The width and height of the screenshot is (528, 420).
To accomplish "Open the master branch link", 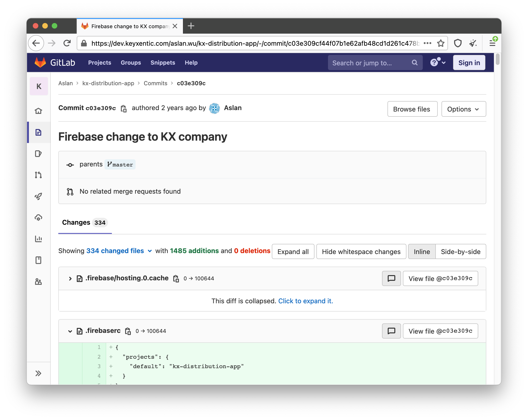I will pyautogui.click(x=120, y=164).
